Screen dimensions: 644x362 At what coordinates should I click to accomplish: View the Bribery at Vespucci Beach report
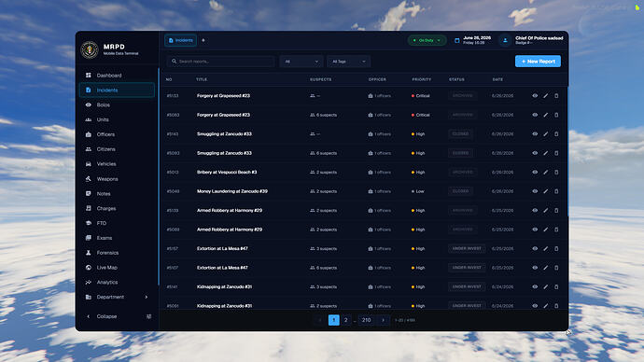click(535, 173)
